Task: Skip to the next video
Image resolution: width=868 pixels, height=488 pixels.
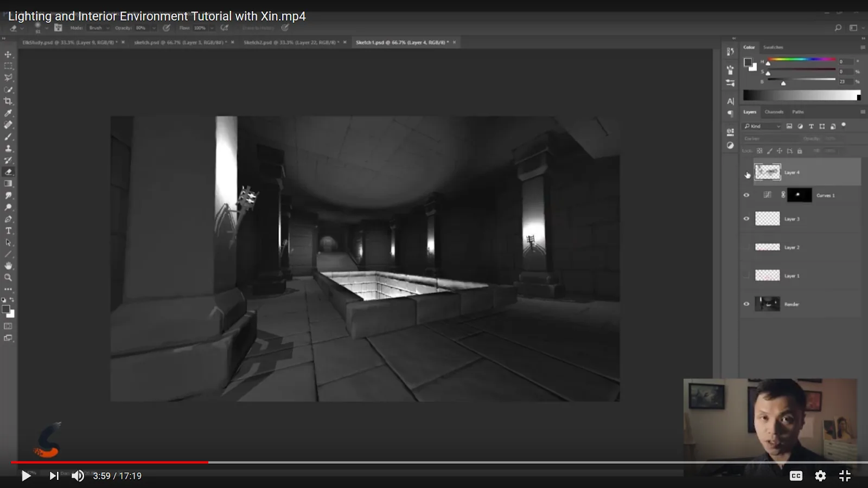Action: (54, 476)
